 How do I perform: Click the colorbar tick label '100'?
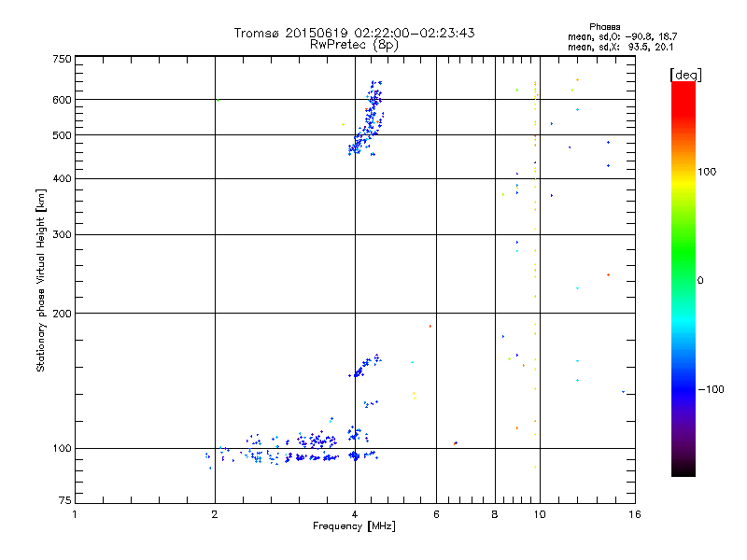click(707, 172)
